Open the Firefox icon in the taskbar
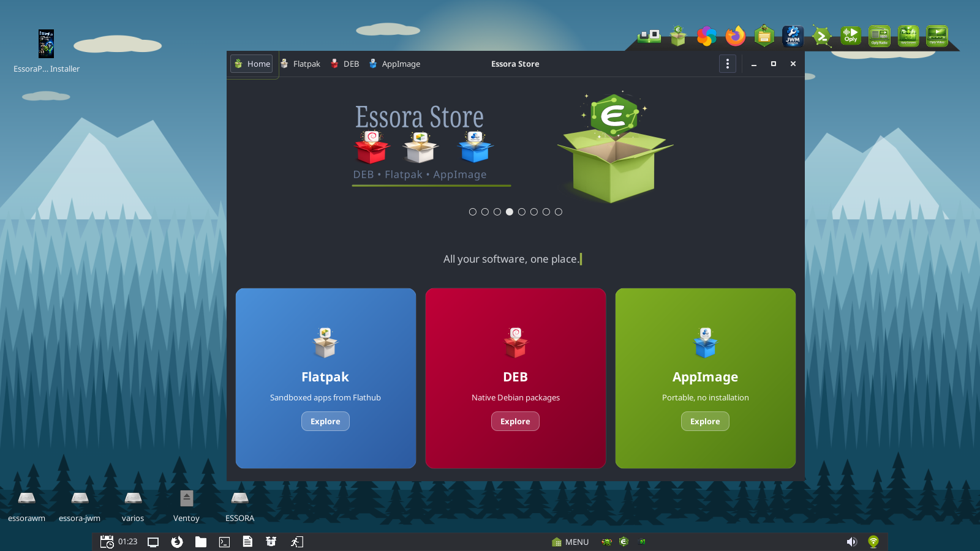Viewport: 980px width, 551px height. coord(177,542)
